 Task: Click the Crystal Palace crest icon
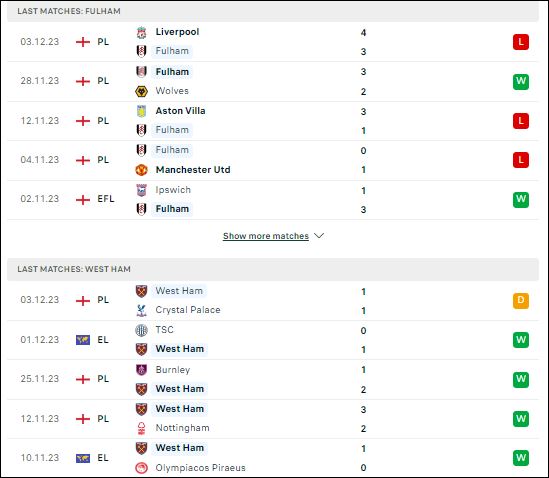click(141, 310)
